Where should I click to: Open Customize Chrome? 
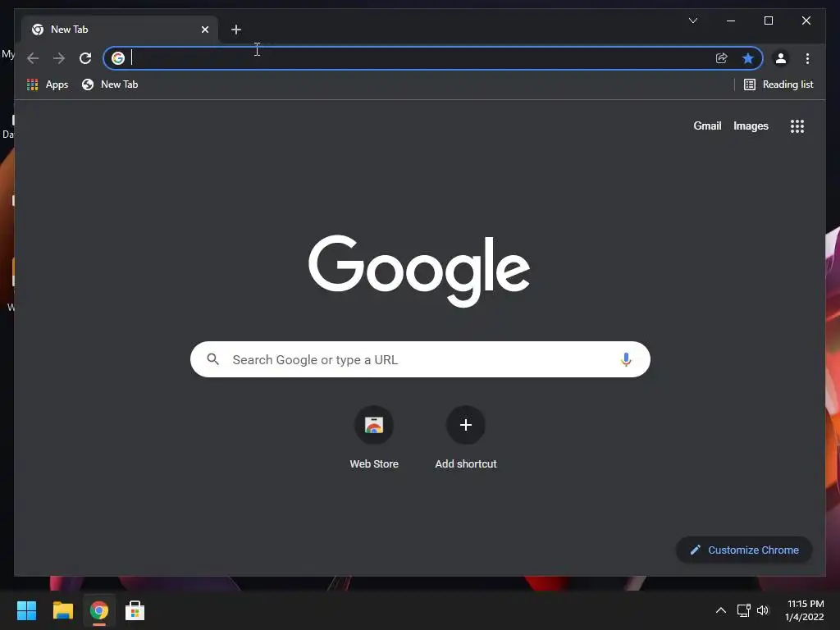[744, 550]
